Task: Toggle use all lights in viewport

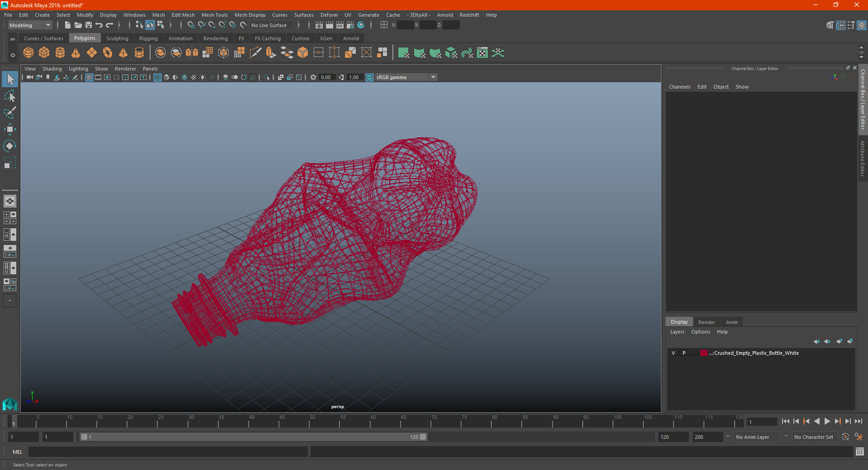Action: pyautogui.click(x=203, y=77)
